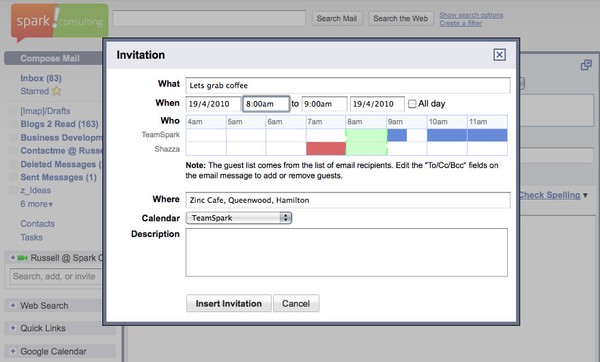Click the Insert Invitation button
Image resolution: width=600 pixels, height=362 pixels.
pyautogui.click(x=229, y=303)
